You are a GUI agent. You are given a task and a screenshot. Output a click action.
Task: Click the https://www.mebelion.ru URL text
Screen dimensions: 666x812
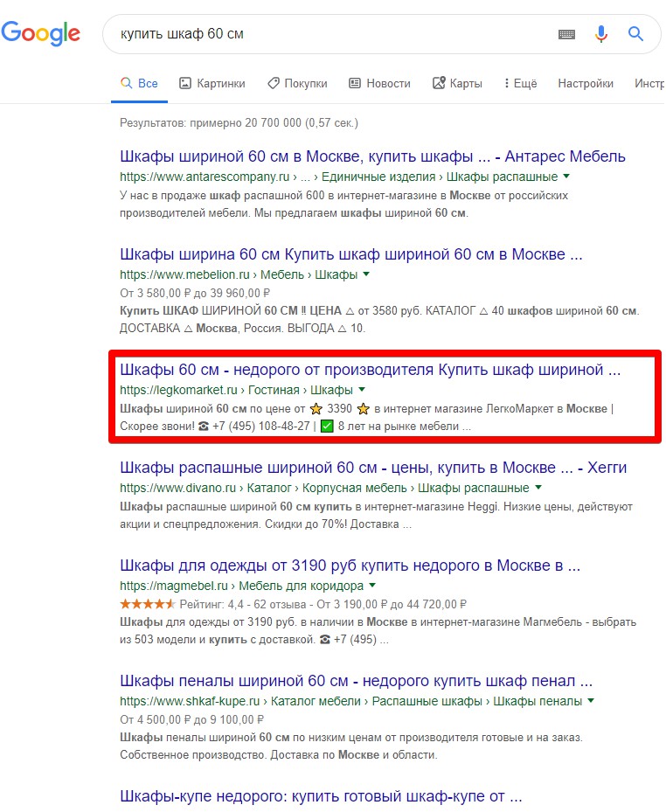[x=184, y=275]
